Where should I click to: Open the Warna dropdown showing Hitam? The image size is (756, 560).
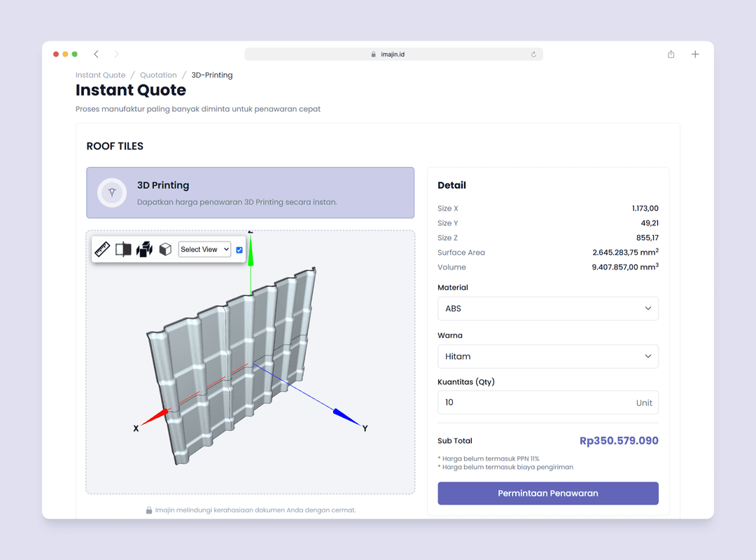click(x=547, y=356)
